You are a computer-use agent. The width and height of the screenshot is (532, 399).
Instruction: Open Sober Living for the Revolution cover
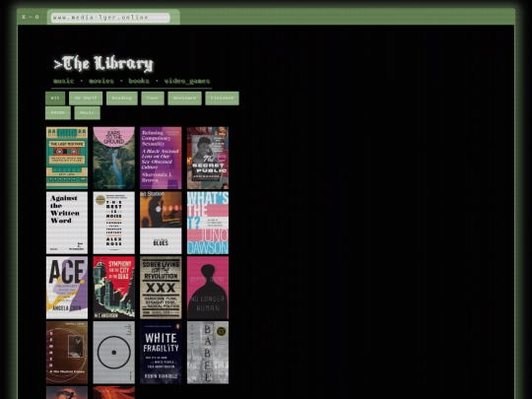pos(161,288)
